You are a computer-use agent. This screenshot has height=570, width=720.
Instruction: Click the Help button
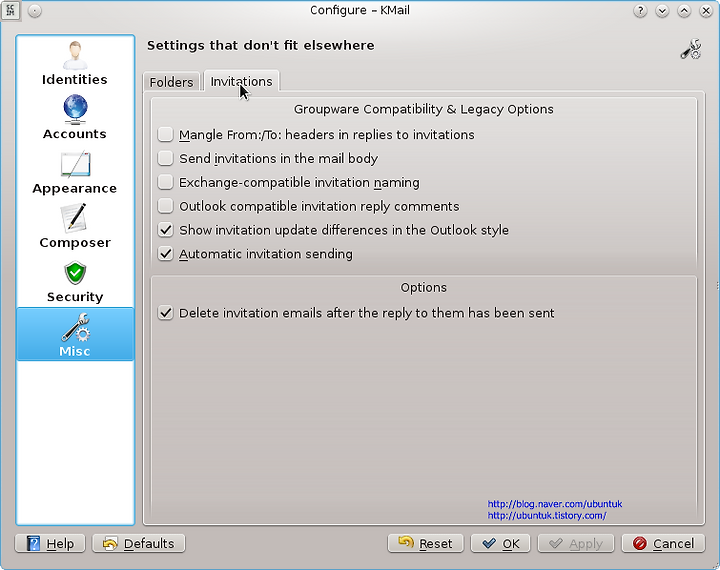pos(50,543)
